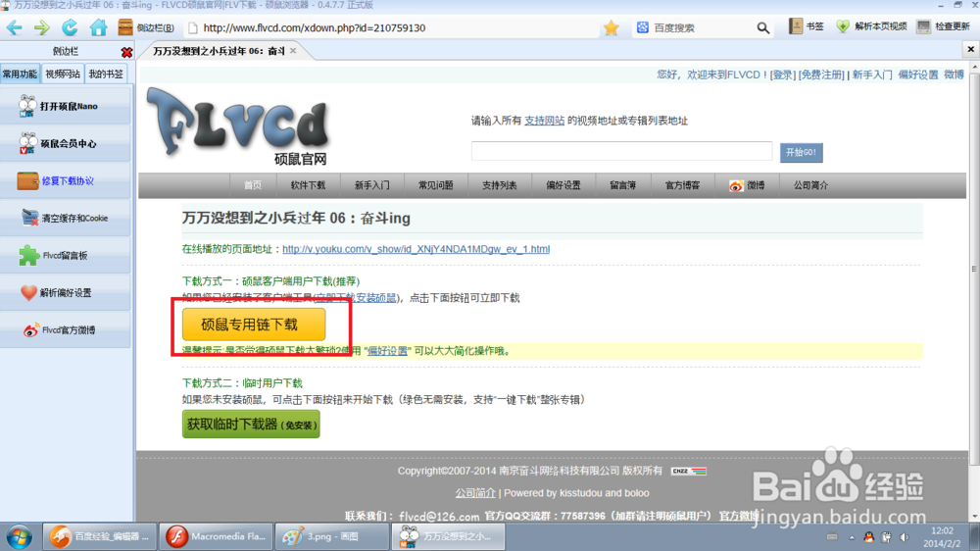
Task: Click 新手入门 link in top greeting bar
Action: 872,75
